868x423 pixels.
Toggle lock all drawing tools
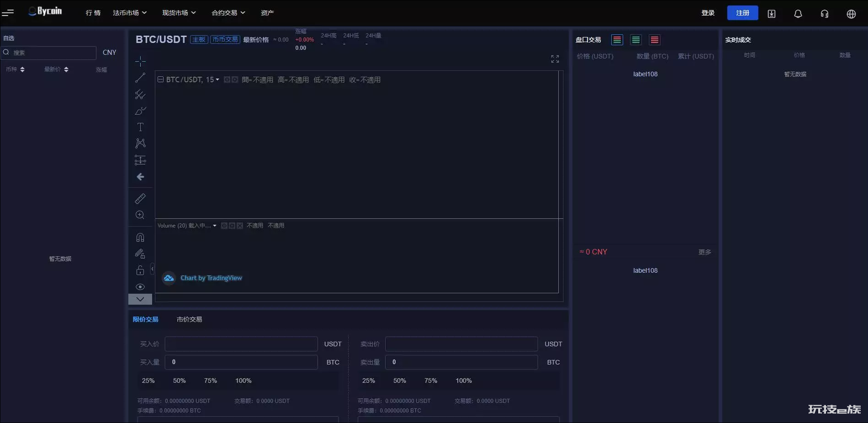point(140,270)
